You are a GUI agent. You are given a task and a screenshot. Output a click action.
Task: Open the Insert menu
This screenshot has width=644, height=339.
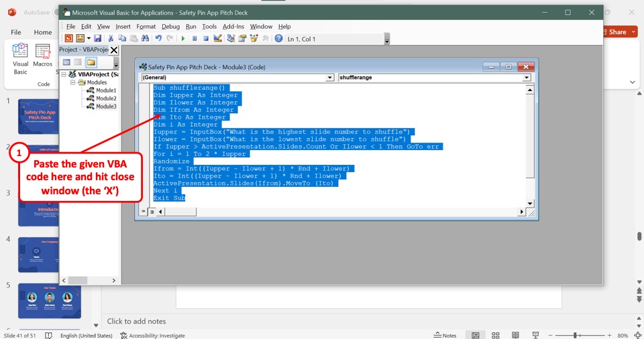(x=123, y=26)
